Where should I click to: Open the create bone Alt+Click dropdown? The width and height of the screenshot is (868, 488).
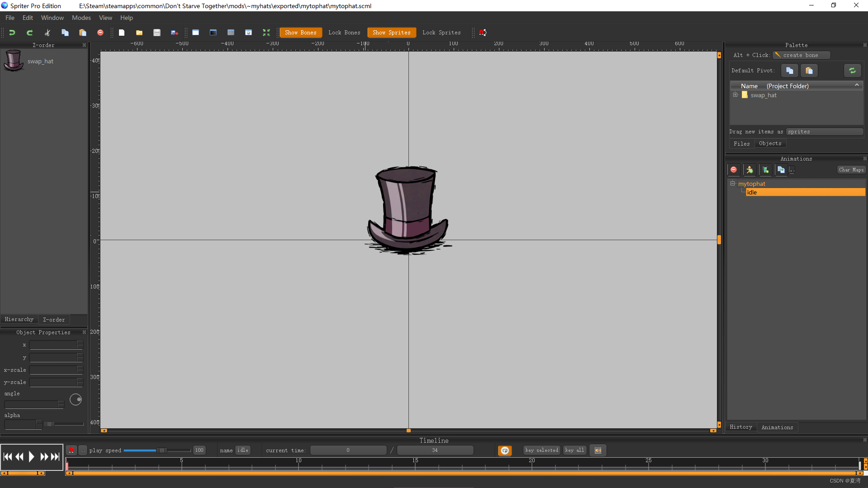pos(801,55)
